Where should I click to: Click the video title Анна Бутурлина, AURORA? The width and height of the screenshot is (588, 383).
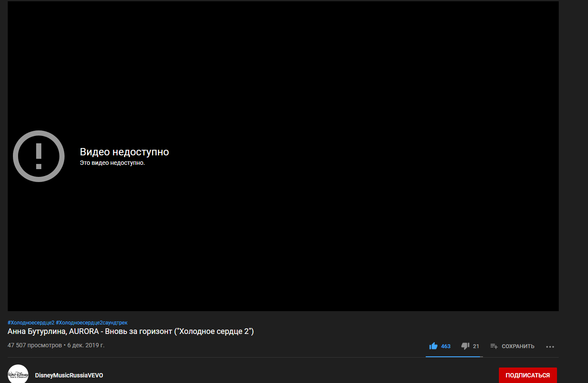point(131,331)
